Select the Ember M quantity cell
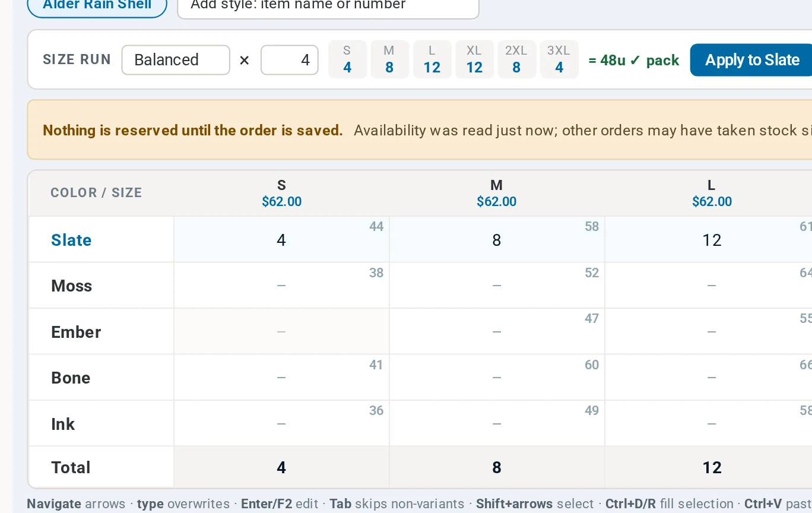 [x=497, y=331]
